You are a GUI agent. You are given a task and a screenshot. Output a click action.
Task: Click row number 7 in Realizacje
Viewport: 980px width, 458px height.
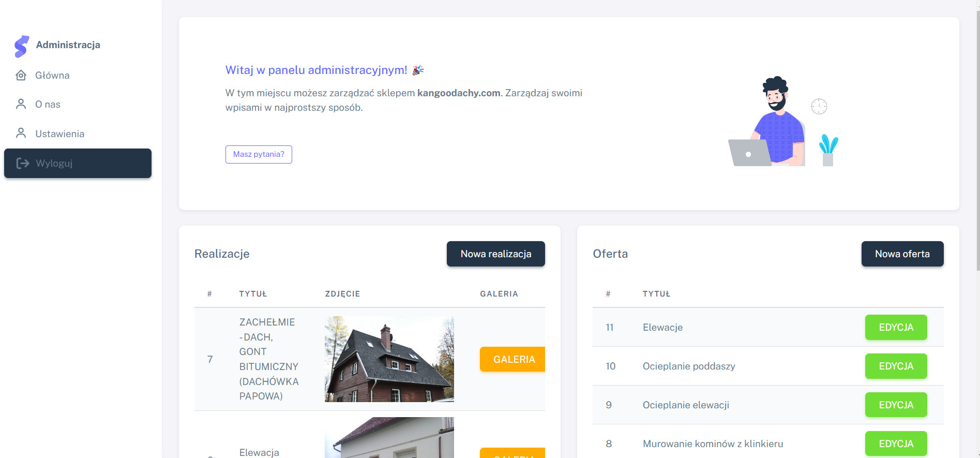pos(210,359)
